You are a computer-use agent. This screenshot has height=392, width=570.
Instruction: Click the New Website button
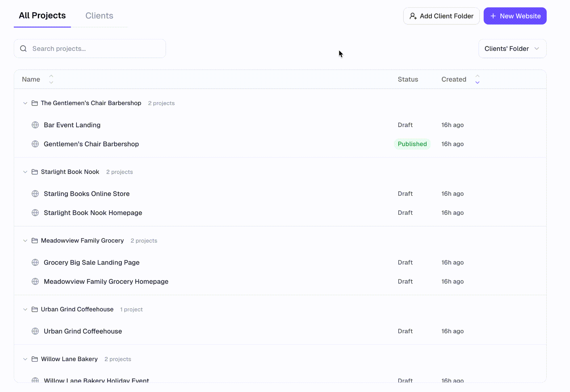(x=515, y=16)
